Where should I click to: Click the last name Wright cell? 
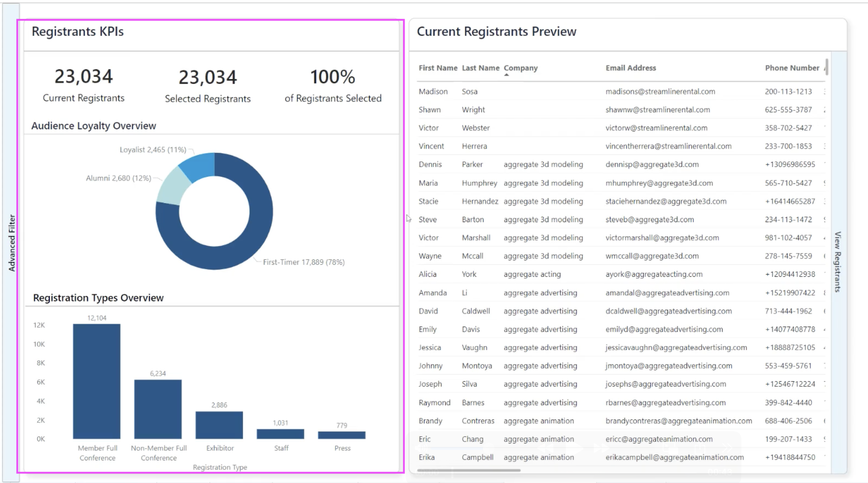[473, 110]
